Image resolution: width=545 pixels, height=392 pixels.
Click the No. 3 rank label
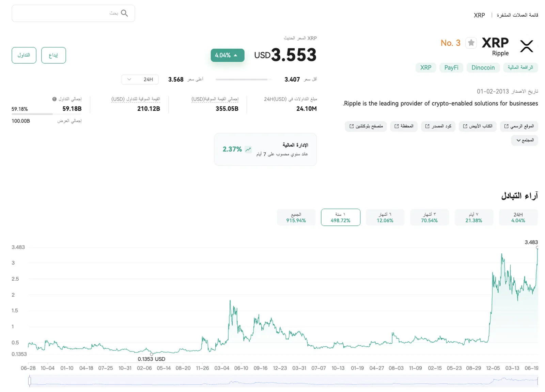[x=451, y=43]
